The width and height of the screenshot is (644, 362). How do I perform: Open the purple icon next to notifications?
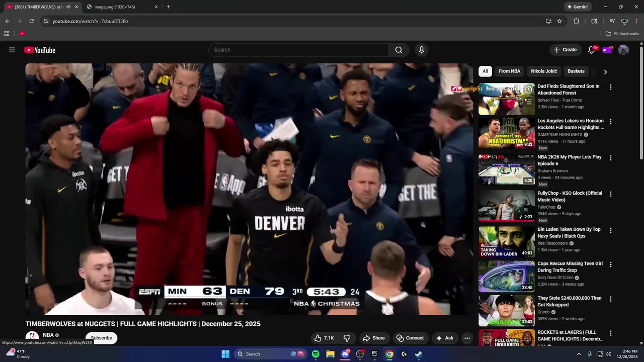click(x=607, y=50)
